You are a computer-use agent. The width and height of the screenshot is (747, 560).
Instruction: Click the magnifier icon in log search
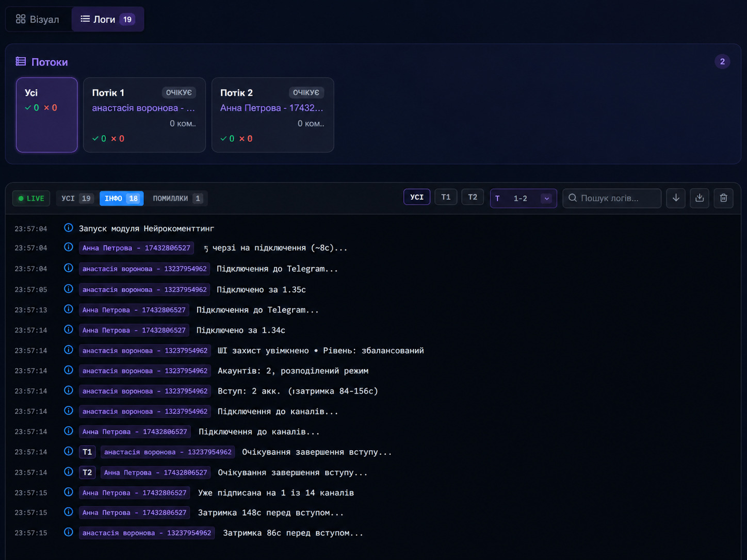pos(573,198)
